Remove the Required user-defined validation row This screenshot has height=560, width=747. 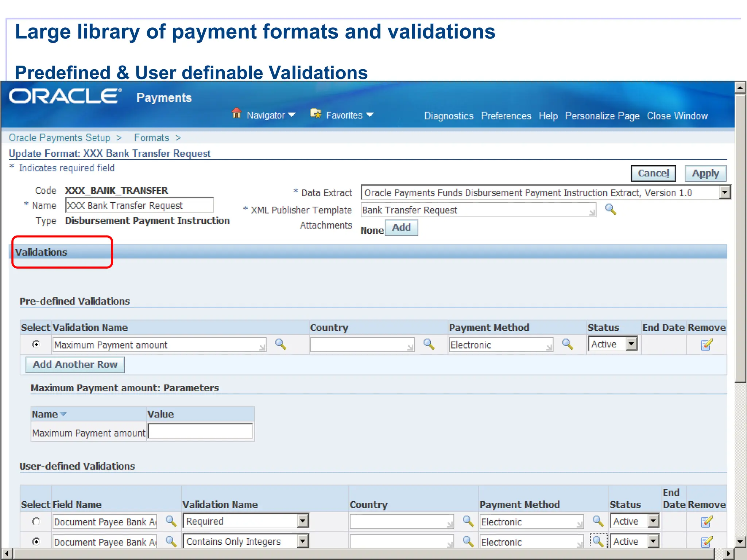click(x=707, y=522)
